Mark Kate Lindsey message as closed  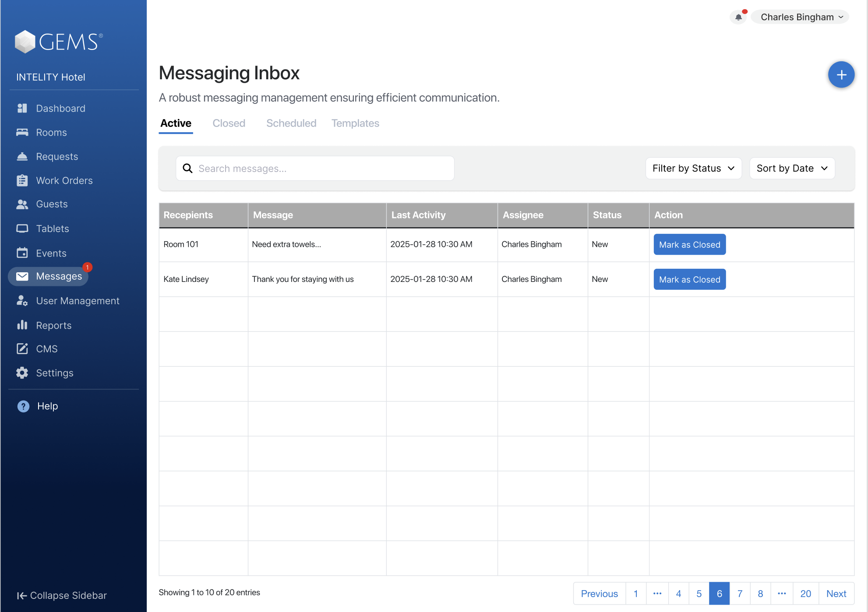pos(690,279)
